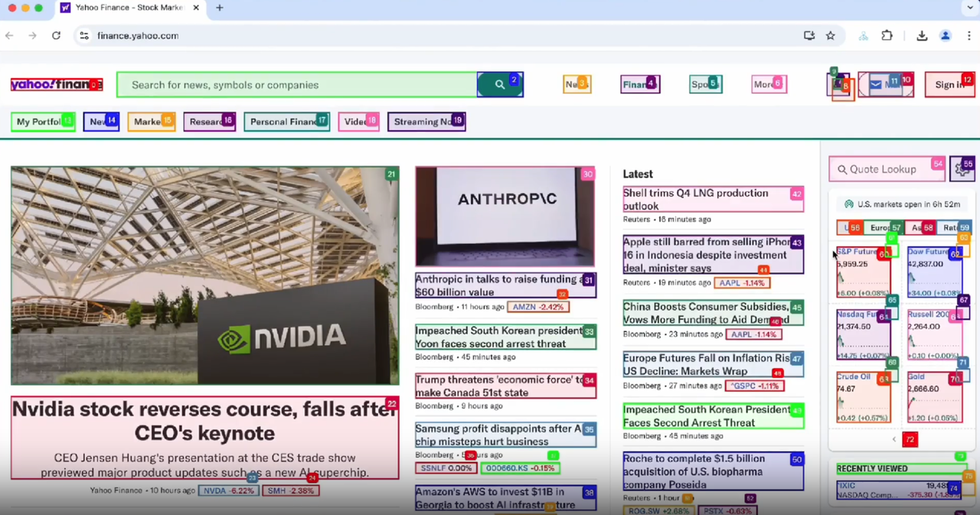The height and width of the screenshot is (515, 980).
Task: Go back using the browser back arrow
Action: click(10, 35)
